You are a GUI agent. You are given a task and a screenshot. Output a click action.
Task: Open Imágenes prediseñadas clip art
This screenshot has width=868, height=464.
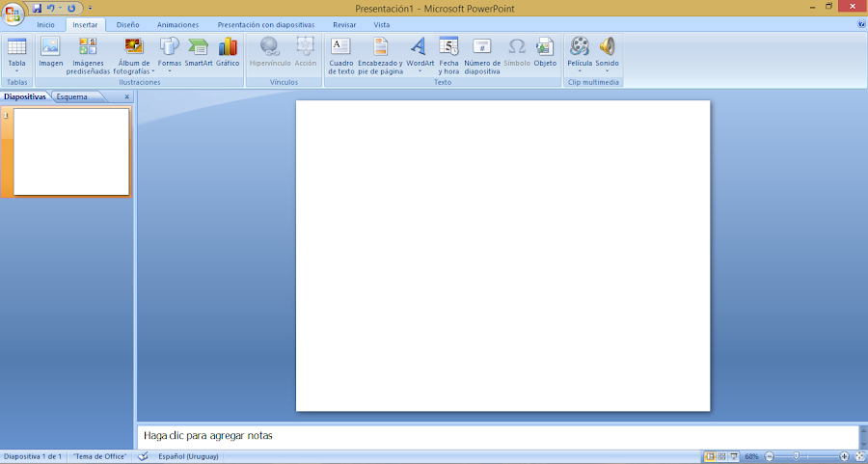pos(88,55)
